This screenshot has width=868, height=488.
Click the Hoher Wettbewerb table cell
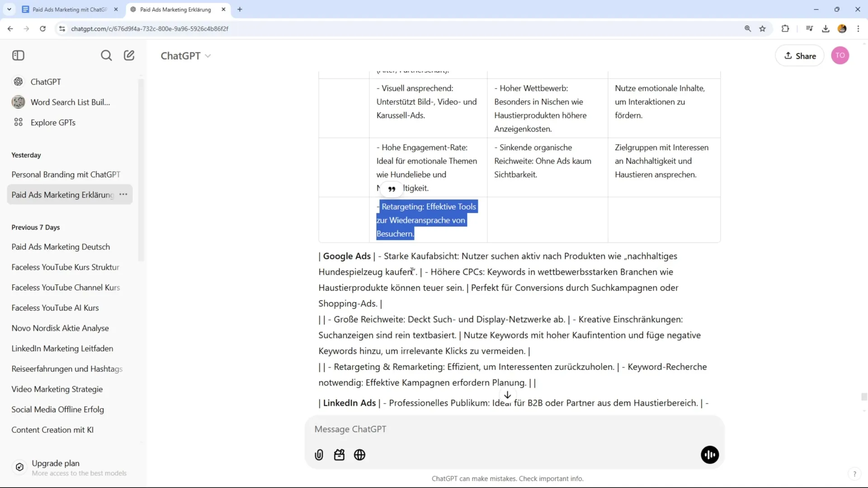click(x=547, y=108)
